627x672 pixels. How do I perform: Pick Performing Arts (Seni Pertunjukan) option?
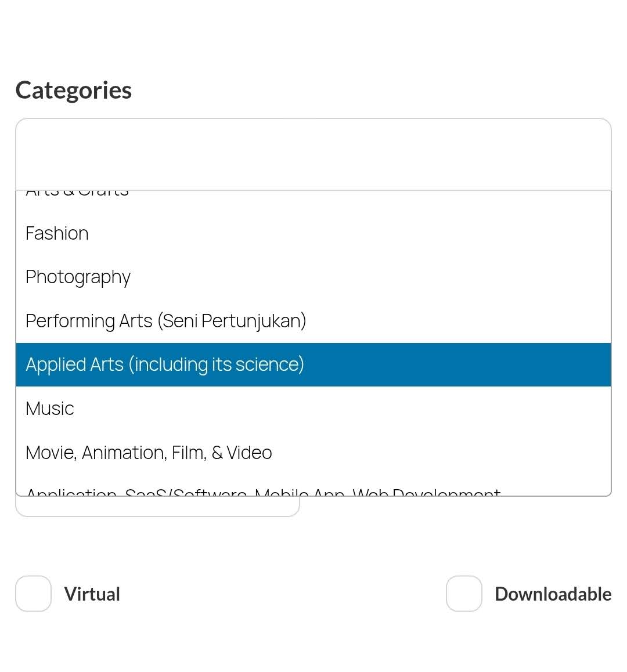(x=165, y=321)
